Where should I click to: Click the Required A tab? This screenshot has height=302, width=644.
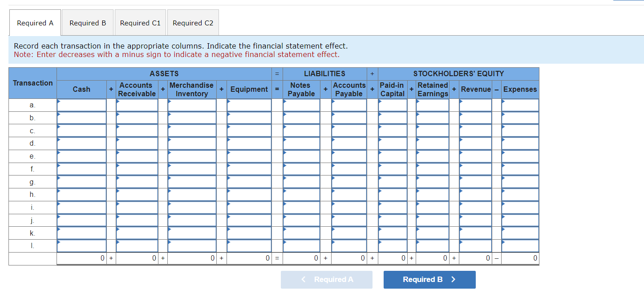[35, 23]
